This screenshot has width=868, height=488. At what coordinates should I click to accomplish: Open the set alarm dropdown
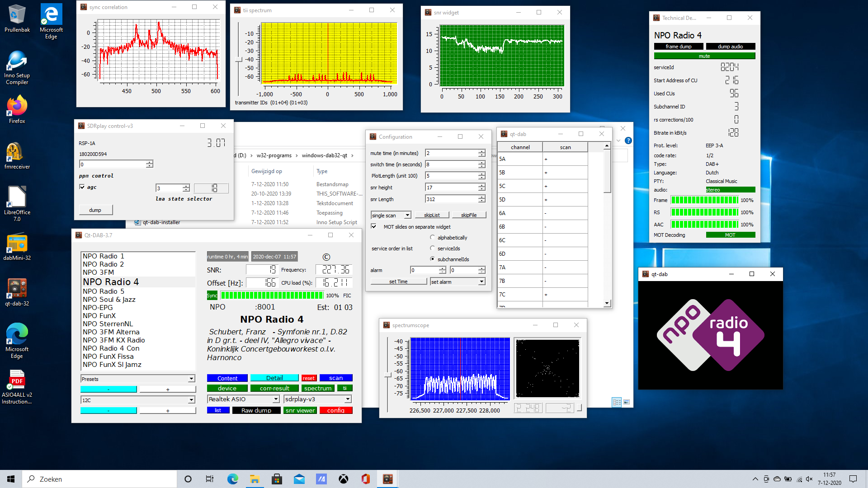point(458,282)
